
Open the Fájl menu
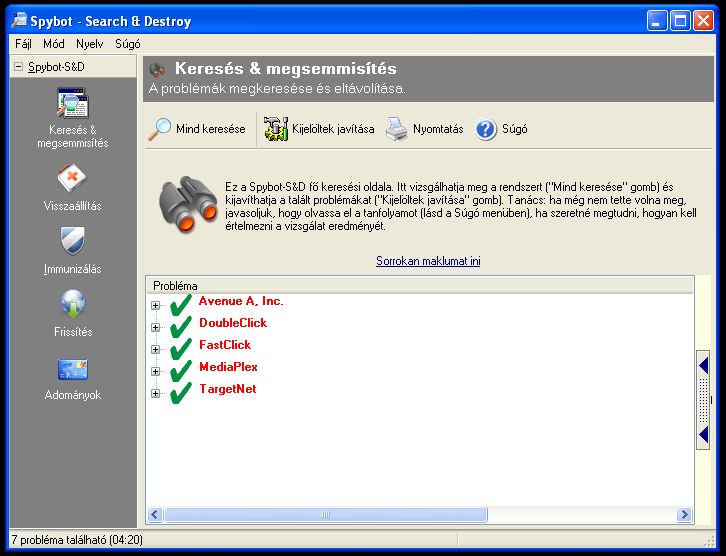[x=23, y=44]
